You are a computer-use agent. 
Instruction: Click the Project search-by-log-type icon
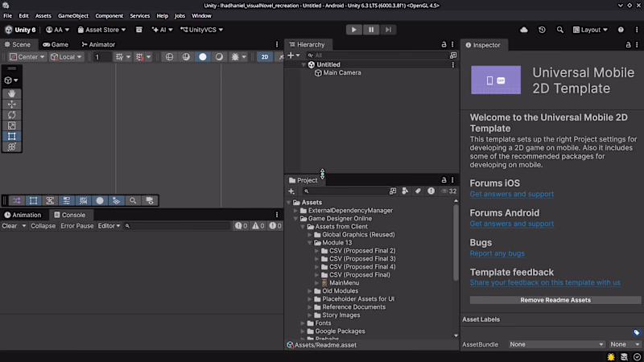(x=431, y=191)
